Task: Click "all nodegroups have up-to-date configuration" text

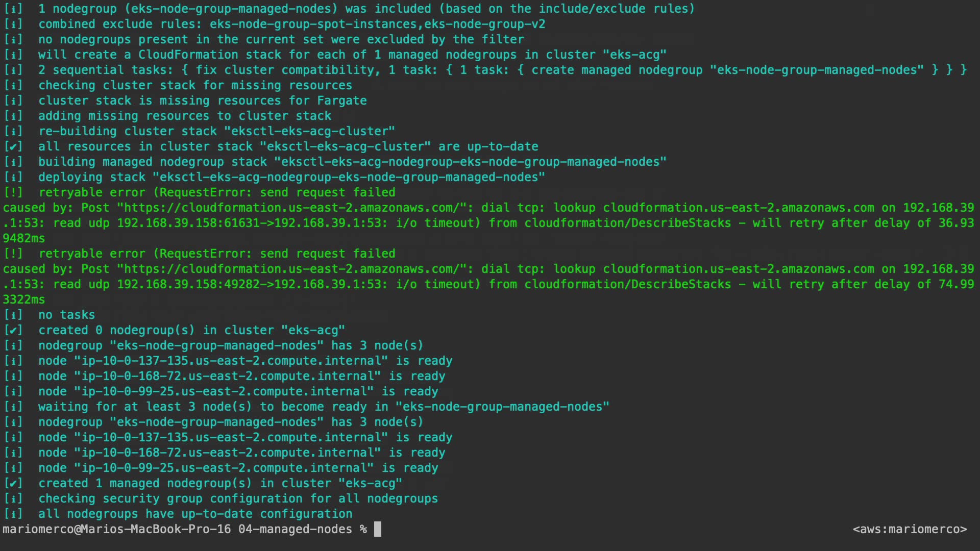Action: [x=195, y=514]
